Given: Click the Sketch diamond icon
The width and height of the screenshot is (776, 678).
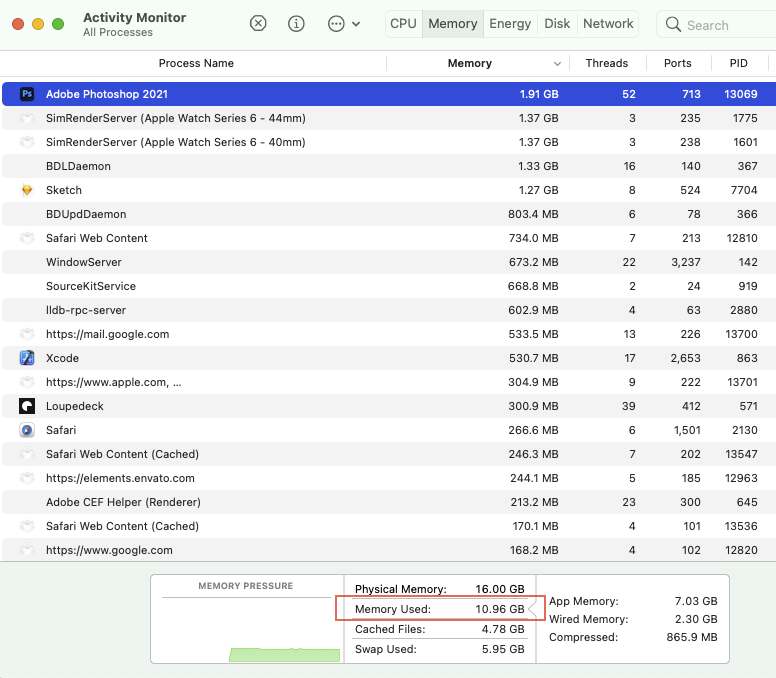Looking at the screenshot, I should pos(27,190).
